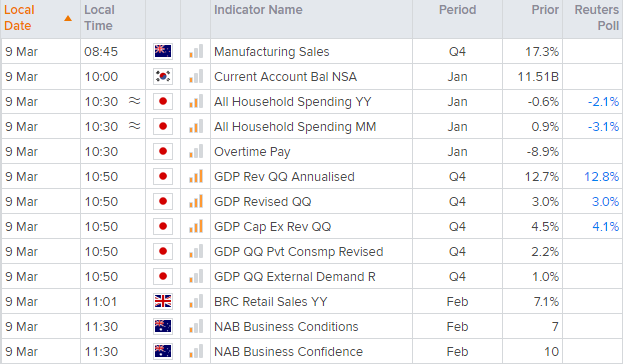The height and width of the screenshot is (364, 623).
Task: Click the importance bars for Current Account Bal NSA
Action: [196, 76]
